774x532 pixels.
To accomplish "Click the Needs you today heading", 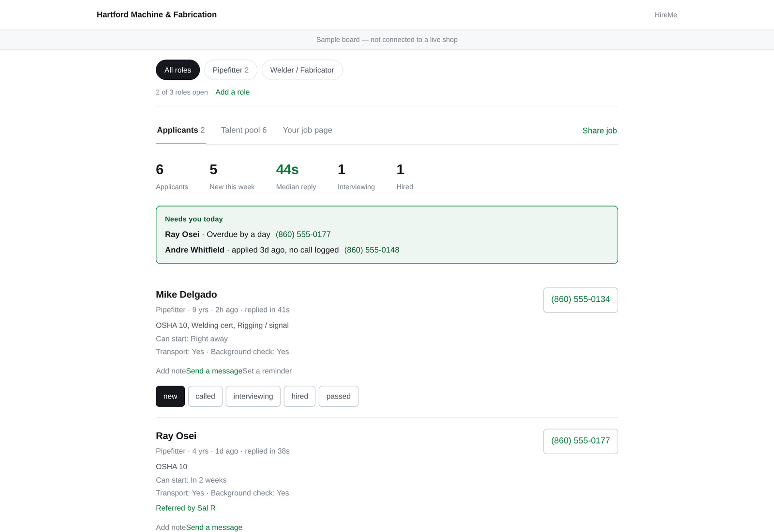I will point(194,219).
